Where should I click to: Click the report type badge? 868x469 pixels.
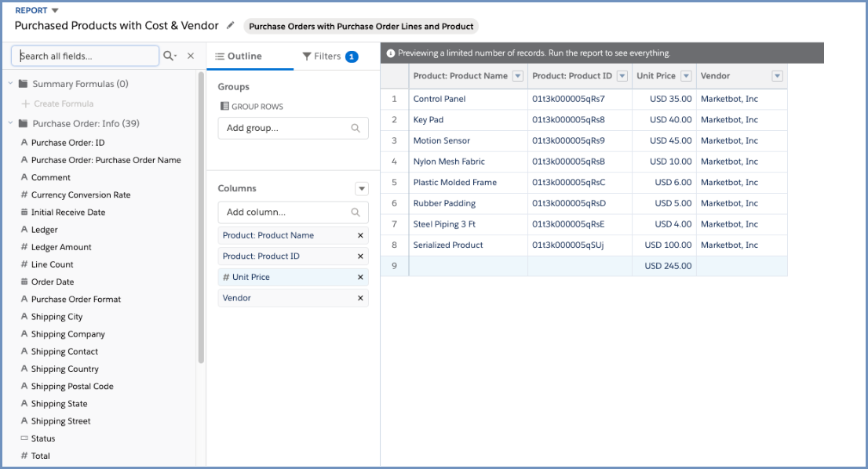pos(361,27)
